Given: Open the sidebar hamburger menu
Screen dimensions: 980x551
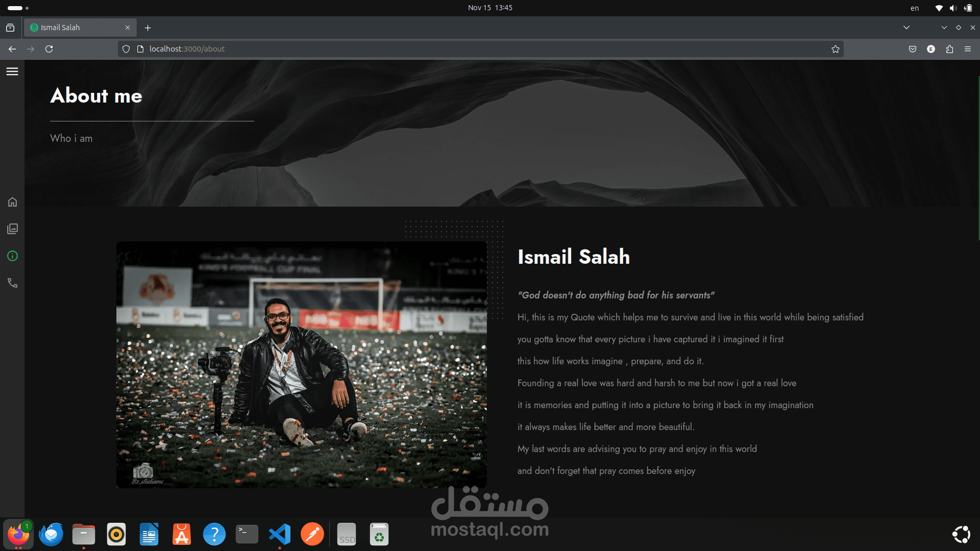Looking at the screenshot, I should click(12, 71).
